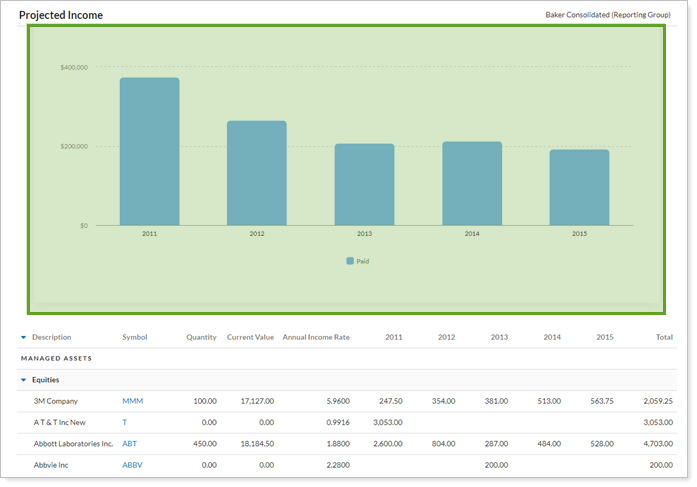The image size is (697, 487).
Task: Select the 2015 bar in the chart
Action: 579,187
